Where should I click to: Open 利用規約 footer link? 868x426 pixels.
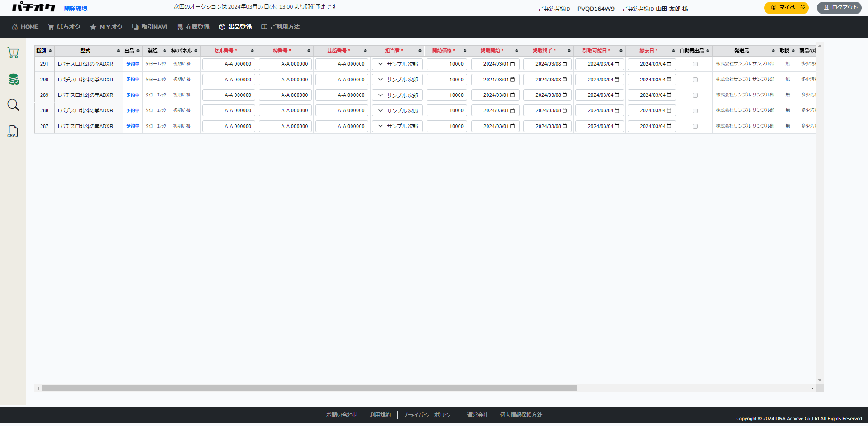(x=380, y=415)
